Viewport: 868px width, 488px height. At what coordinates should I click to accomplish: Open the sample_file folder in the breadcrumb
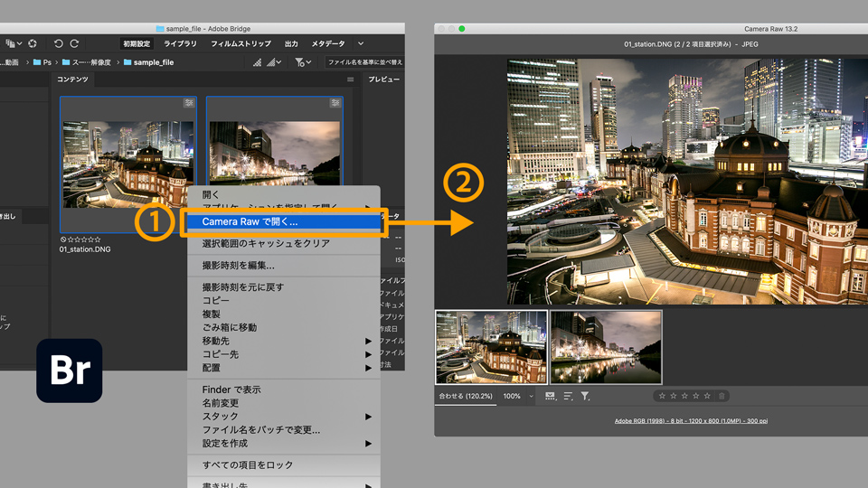tap(148, 62)
